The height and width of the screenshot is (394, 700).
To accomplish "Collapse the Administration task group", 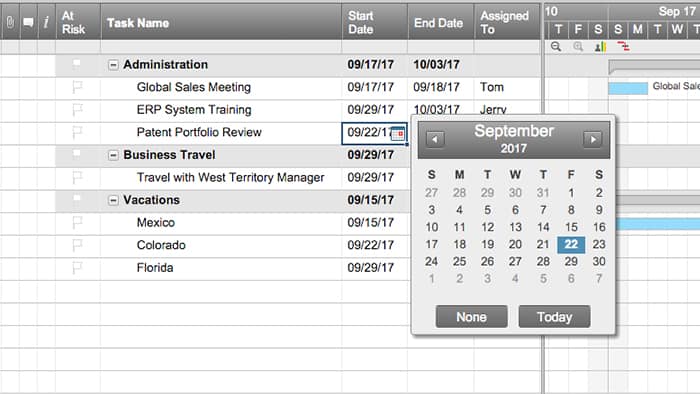I will pos(113,65).
